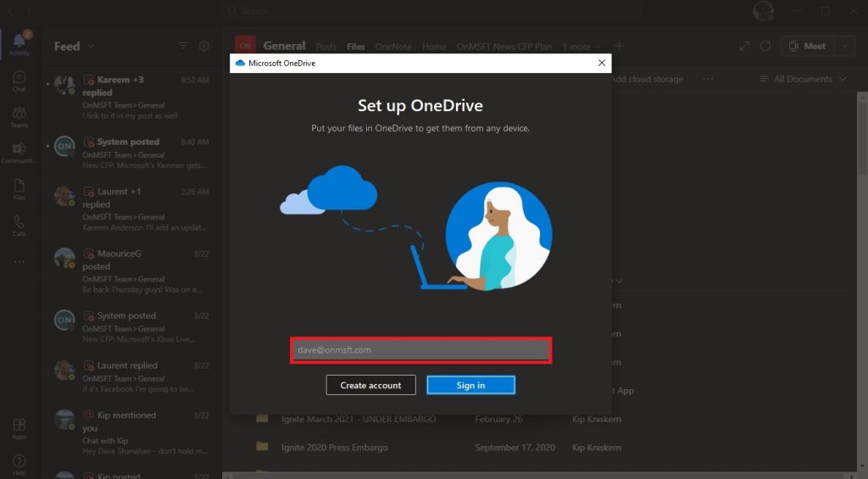Show more apps ellipsis in sidebar
The height and width of the screenshot is (479, 868).
click(x=19, y=261)
